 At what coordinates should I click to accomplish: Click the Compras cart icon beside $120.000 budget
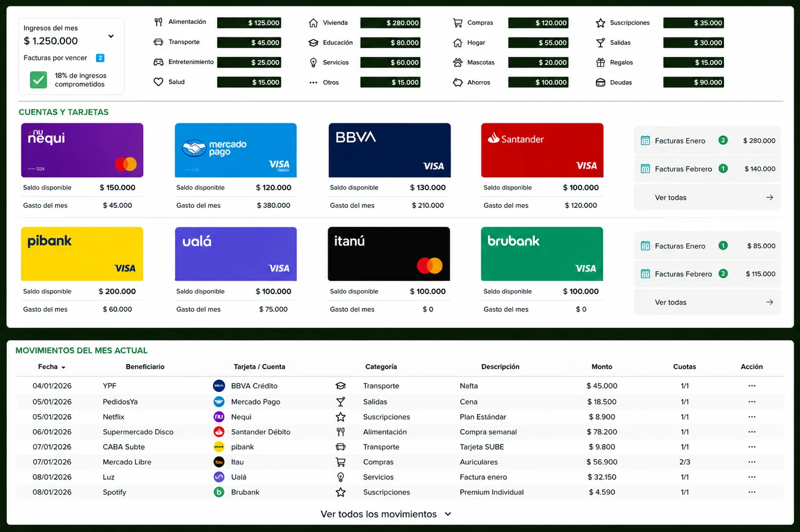[x=458, y=23]
